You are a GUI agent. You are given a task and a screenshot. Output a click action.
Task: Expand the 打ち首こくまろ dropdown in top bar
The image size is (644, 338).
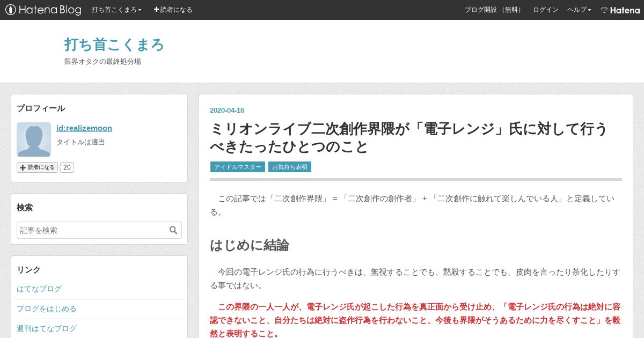click(116, 10)
